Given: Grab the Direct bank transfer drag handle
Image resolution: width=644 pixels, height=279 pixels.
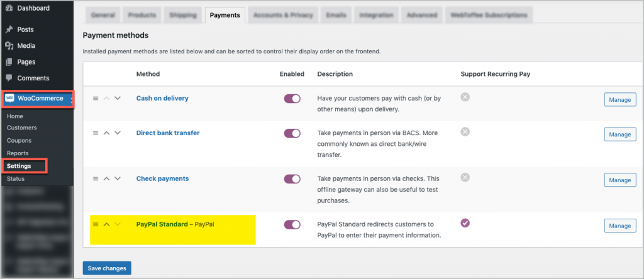Looking at the screenshot, I should (96, 133).
